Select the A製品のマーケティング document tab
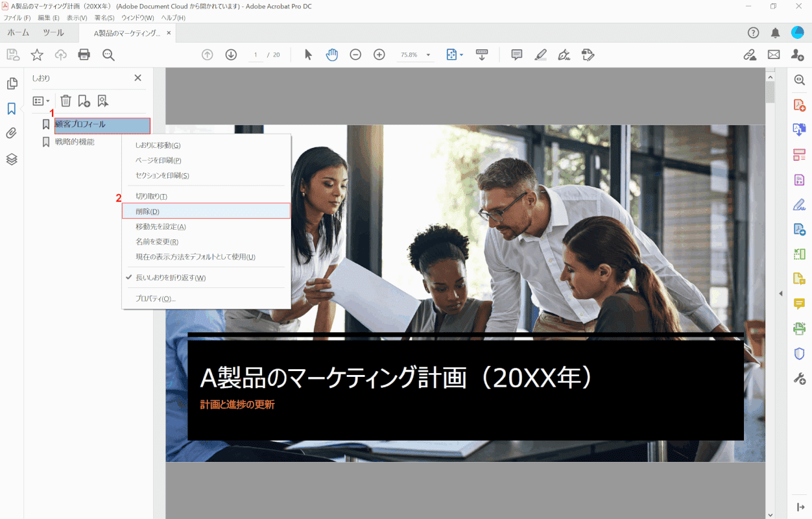Image resolution: width=812 pixels, height=519 pixels. click(127, 33)
